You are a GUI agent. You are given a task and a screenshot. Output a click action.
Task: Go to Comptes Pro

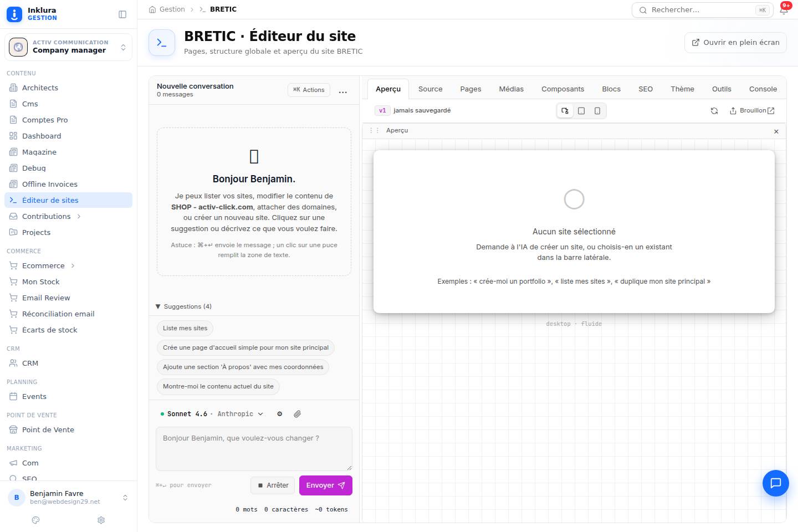pos(68,120)
